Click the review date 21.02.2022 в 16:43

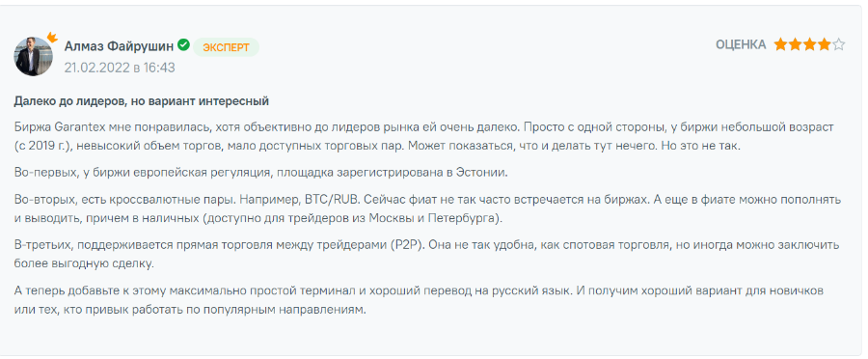(x=120, y=68)
